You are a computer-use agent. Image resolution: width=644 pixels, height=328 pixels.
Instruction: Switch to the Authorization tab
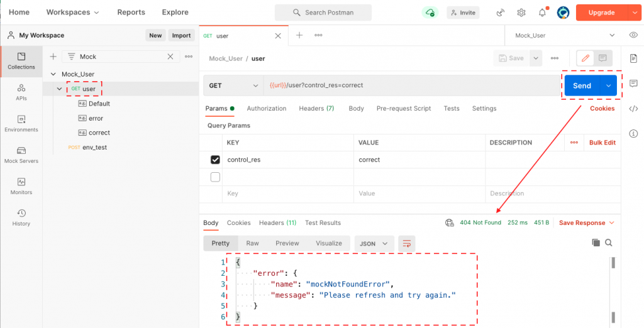point(267,108)
